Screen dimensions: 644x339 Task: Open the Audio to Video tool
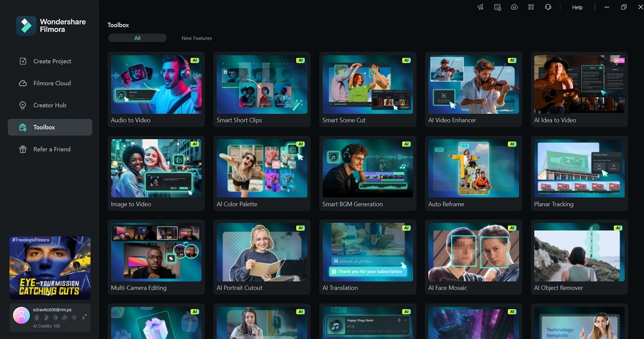click(x=156, y=90)
